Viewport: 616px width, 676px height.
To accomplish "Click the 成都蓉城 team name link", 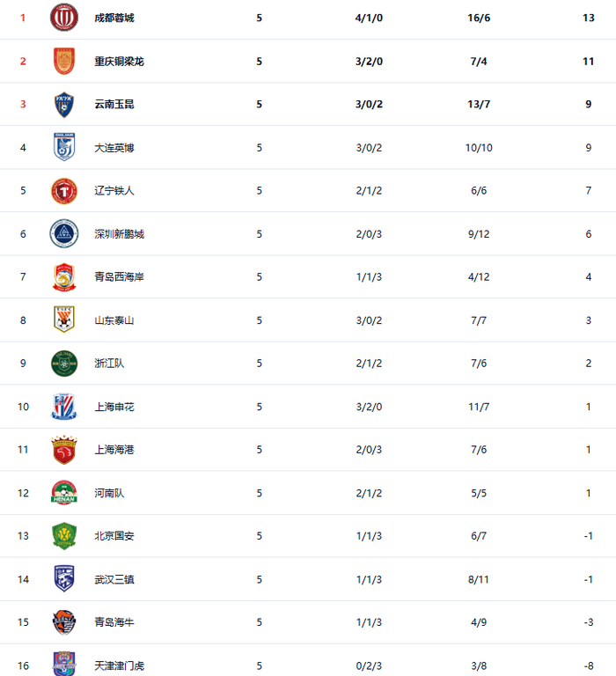I will tap(114, 18).
